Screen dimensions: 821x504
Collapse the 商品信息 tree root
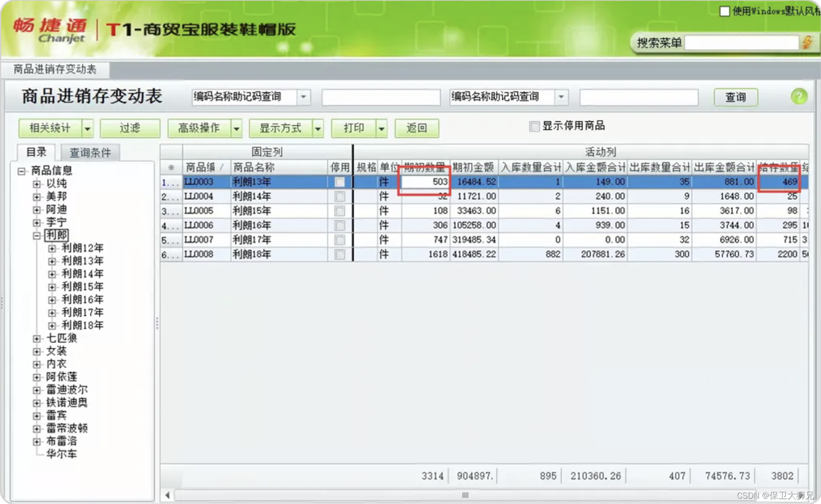click(21, 171)
